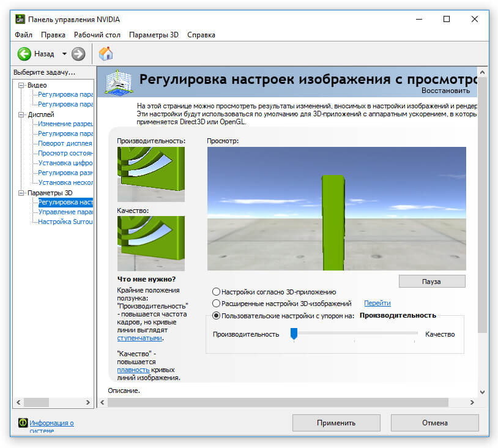Click the Восстановить link in header
This screenshot has width=498, height=448.
[x=445, y=91]
